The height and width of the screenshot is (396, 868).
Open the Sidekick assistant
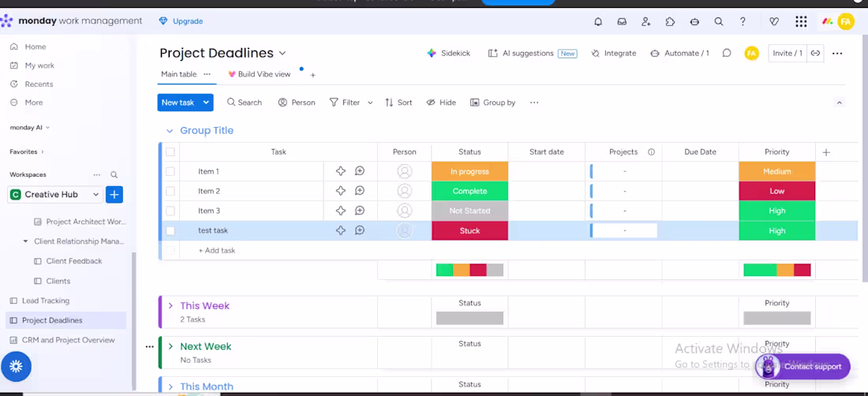pos(448,53)
